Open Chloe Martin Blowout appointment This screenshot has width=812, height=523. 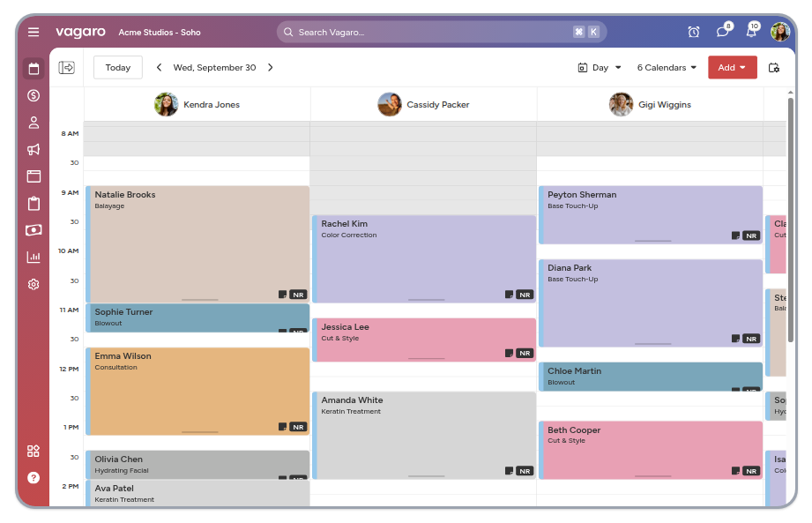click(651, 377)
